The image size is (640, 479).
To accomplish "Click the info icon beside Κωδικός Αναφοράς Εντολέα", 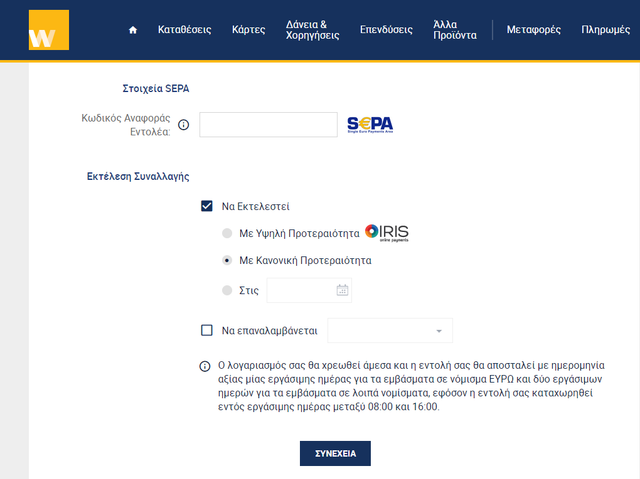I will (184, 125).
